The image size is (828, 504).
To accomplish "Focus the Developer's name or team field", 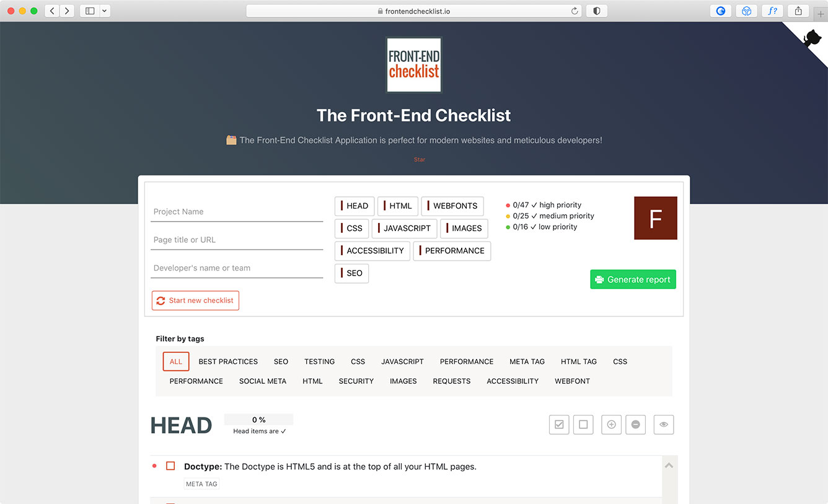I will click(237, 268).
